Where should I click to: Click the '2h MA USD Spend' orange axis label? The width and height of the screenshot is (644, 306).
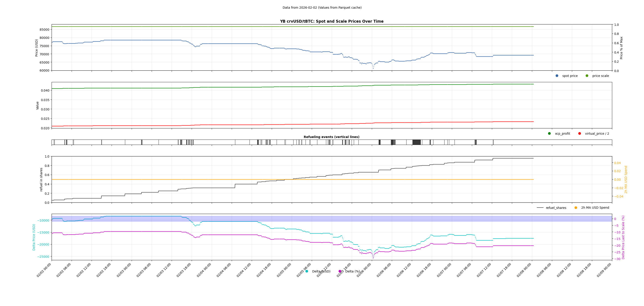pyautogui.click(x=626, y=179)
